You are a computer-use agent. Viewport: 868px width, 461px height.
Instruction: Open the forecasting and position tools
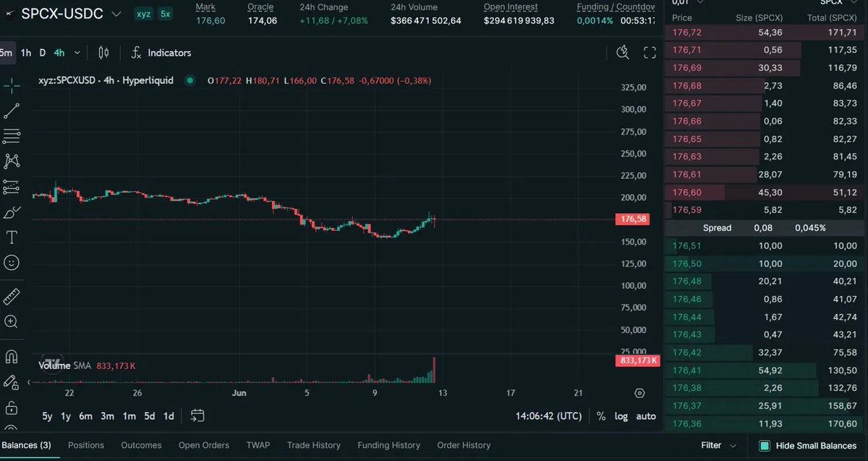coord(12,187)
